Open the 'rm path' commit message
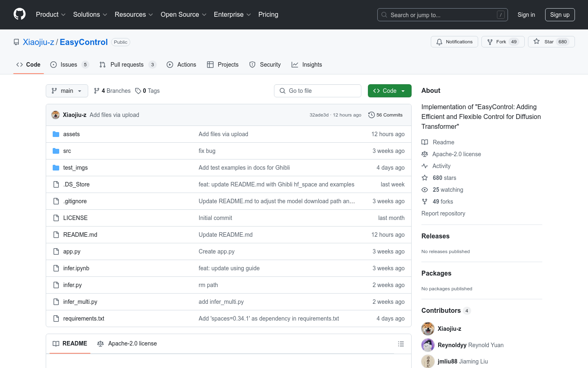 208,285
